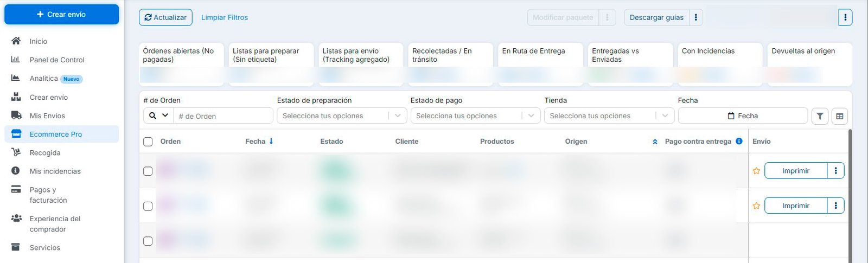Open Descargar guías three-dot options

click(x=696, y=17)
